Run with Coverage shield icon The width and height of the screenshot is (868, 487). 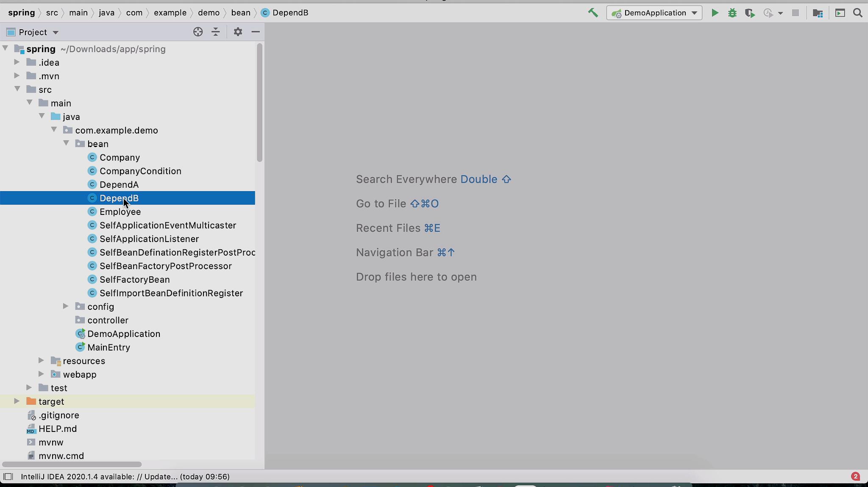(x=750, y=13)
